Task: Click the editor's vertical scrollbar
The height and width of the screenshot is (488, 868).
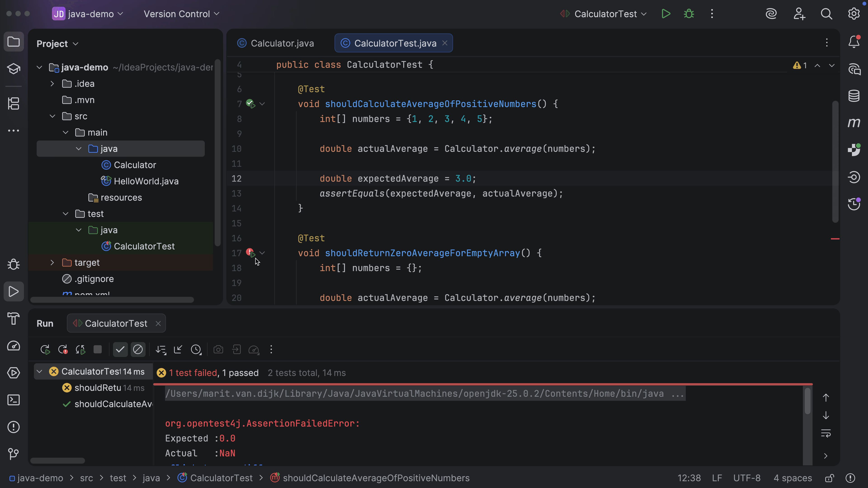Action: tap(835, 162)
